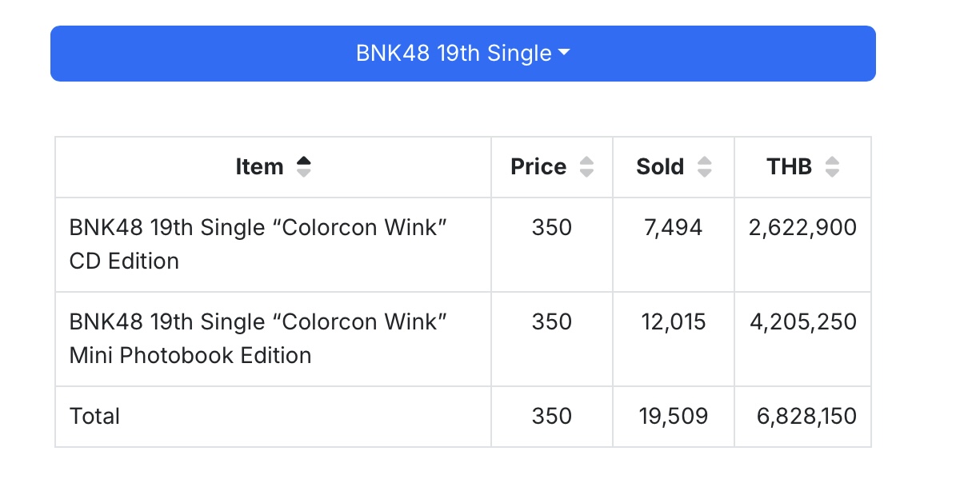Image resolution: width=980 pixels, height=491 pixels.
Task: Sort by THB using its sort arrows icon
Action: coord(832,166)
